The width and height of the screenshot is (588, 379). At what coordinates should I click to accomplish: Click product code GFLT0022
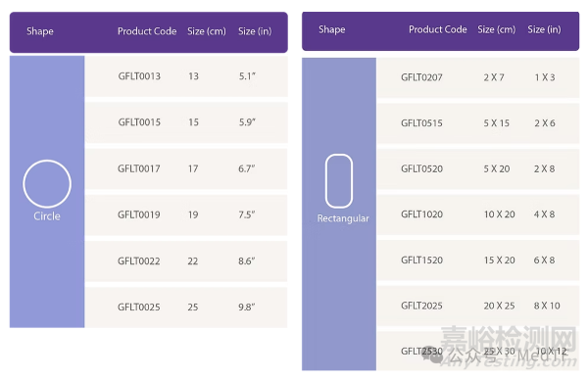(139, 261)
